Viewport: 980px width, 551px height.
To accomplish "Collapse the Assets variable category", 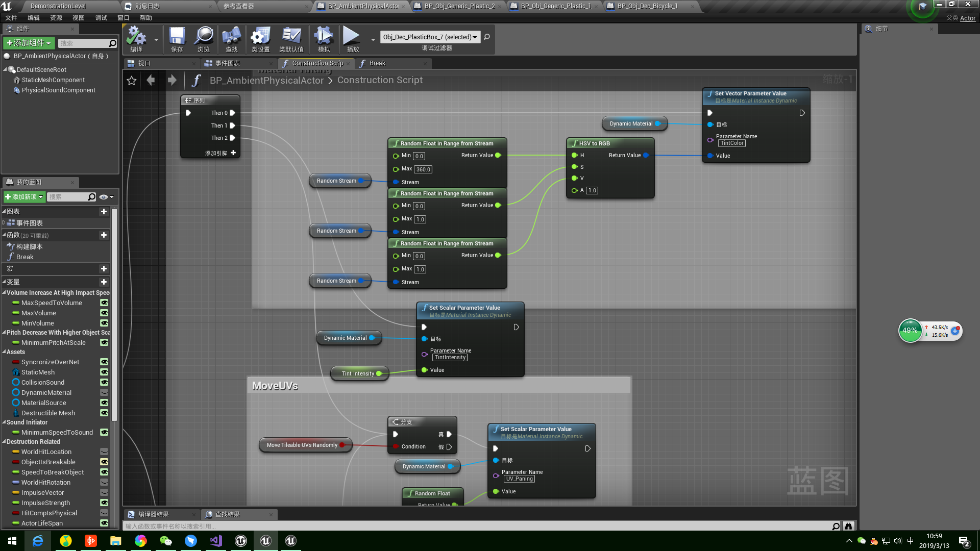I will (4, 352).
